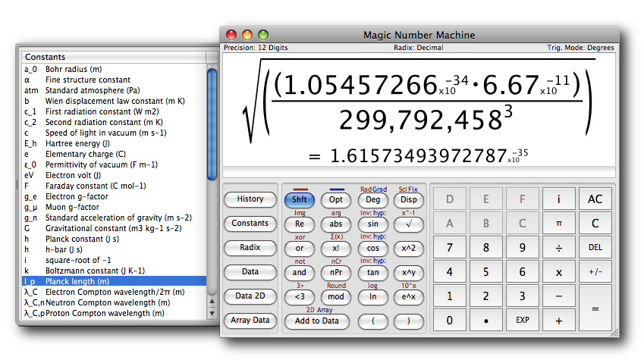Open the Data 2D drawer
The width and height of the screenshot is (644, 363).
point(250,296)
